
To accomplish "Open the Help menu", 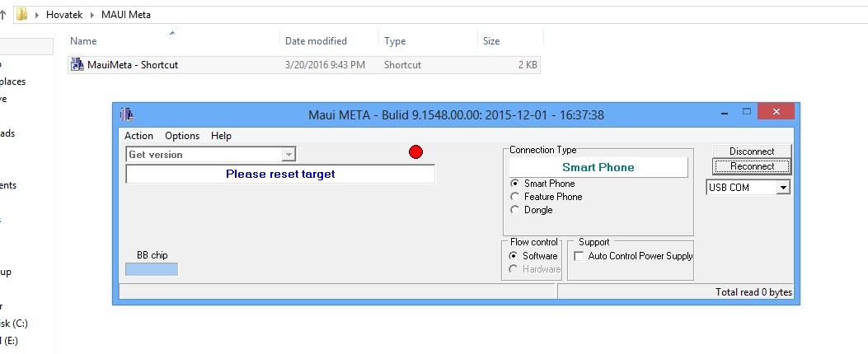I will pos(221,136).
